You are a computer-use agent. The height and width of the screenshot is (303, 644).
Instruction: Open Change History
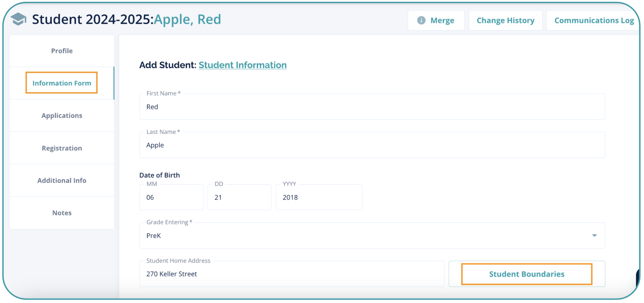pos(505,20)
